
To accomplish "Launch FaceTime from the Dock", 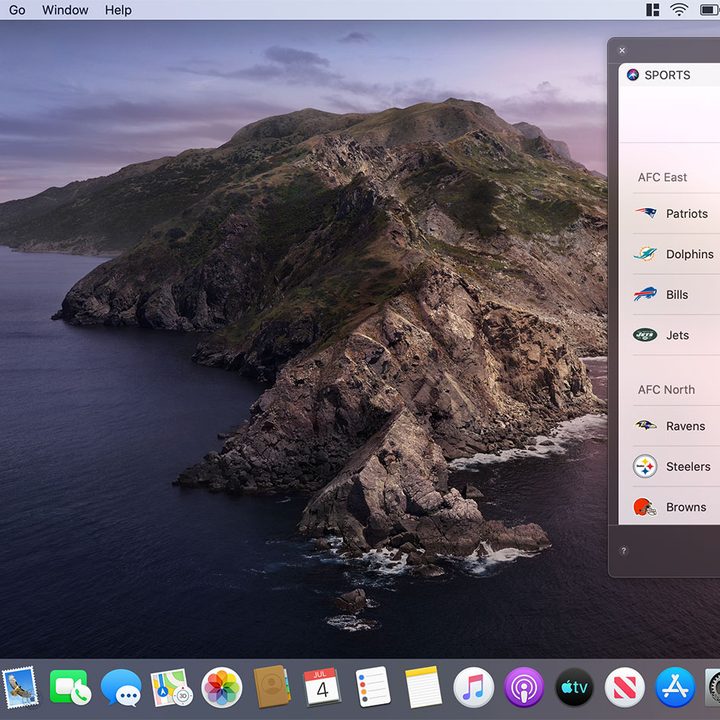I will 70,687.
